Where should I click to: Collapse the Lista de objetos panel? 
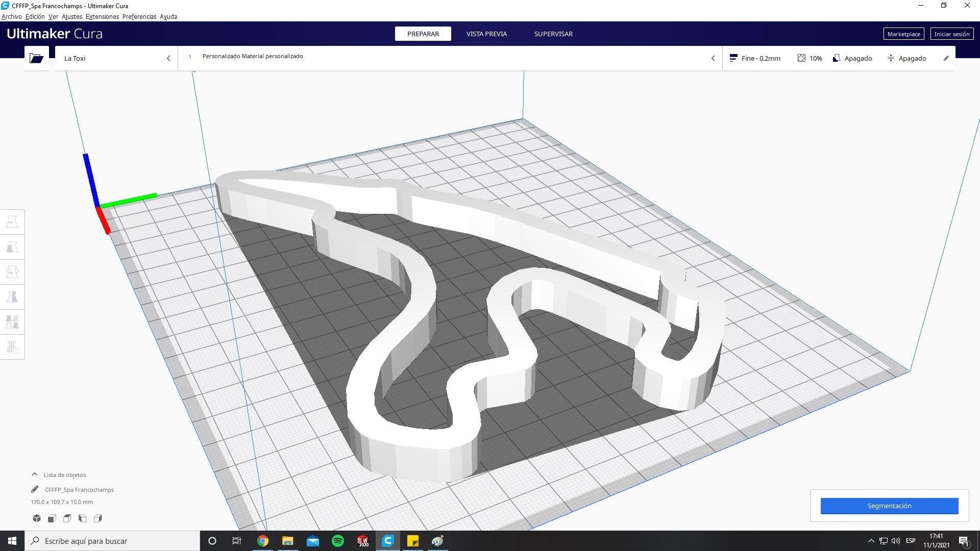coord(35,474)
